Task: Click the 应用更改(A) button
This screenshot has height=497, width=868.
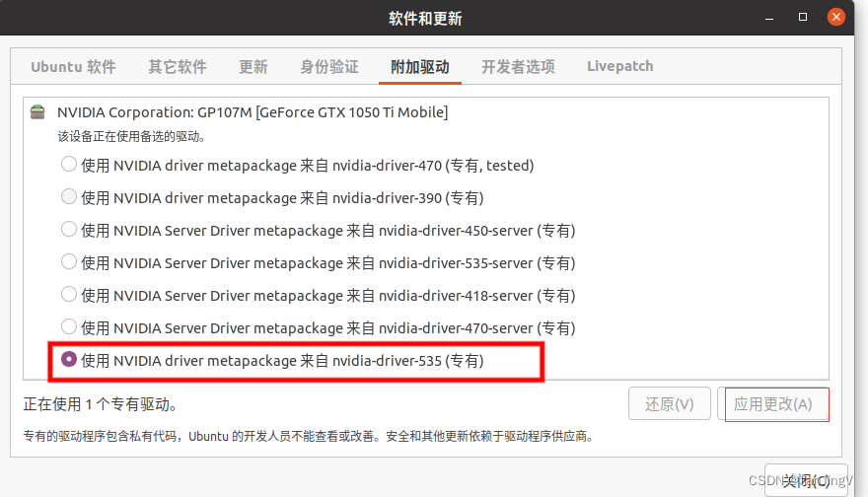Action: [x=772, y=403]
